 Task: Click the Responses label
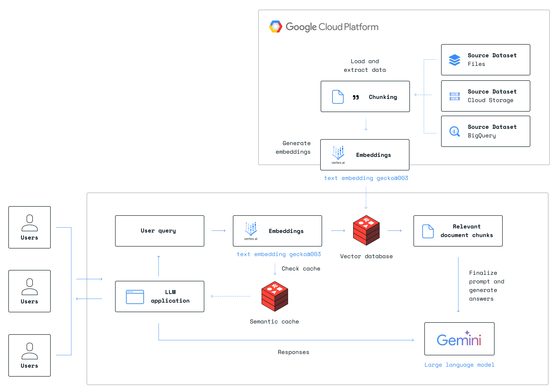click(293, 352)
